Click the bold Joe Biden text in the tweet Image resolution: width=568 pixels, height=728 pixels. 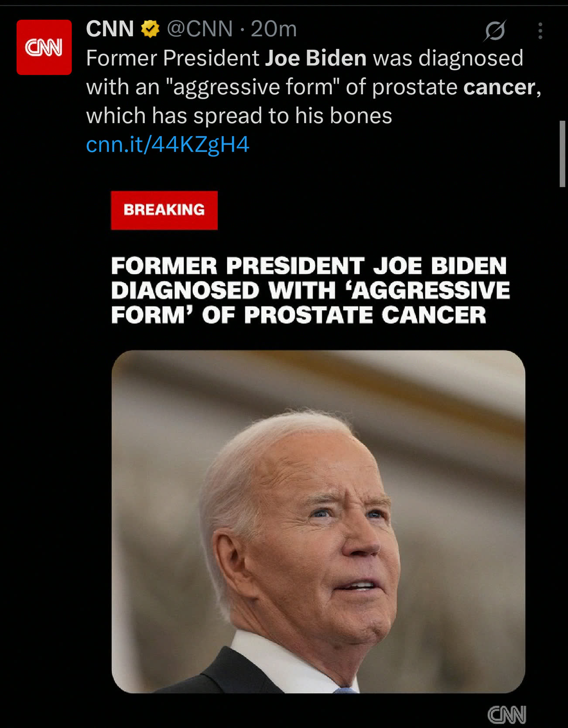coord(316,58)
